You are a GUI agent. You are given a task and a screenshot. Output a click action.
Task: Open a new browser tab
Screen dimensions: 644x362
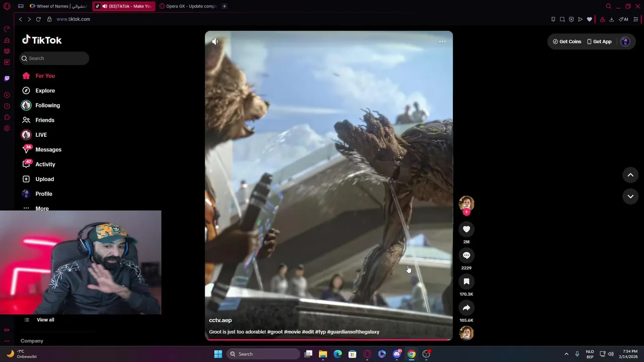coord(224,6)
